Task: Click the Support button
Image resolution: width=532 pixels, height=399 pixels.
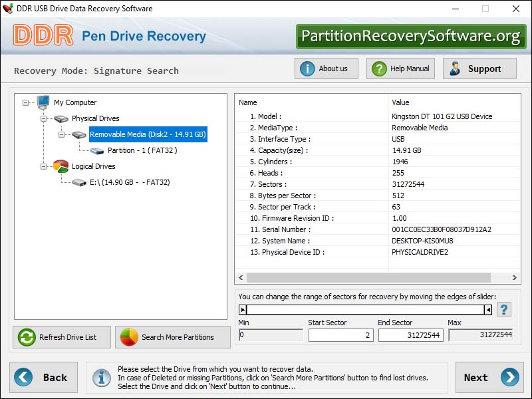Action: 479,68
